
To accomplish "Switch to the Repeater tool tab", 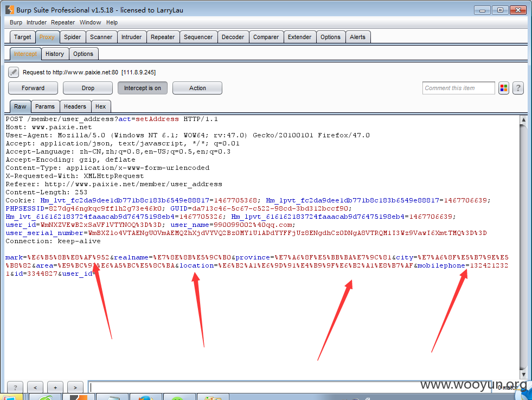I will coord(163,37).
